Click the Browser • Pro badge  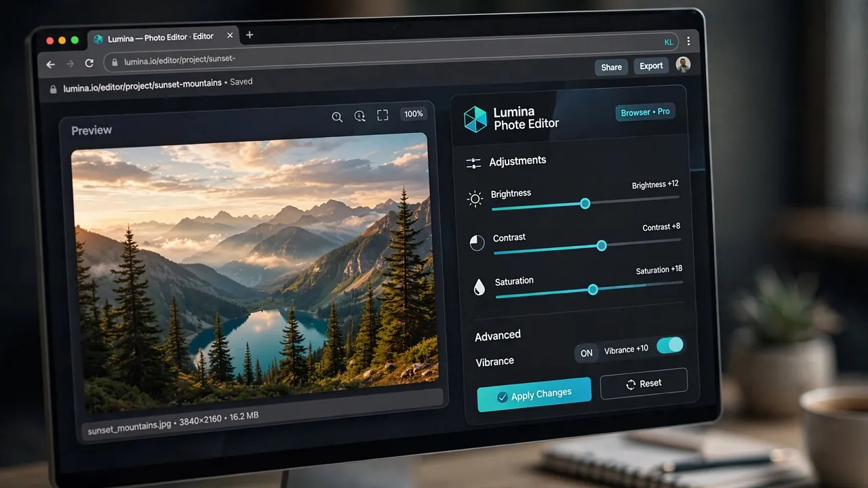pos(645,112)
